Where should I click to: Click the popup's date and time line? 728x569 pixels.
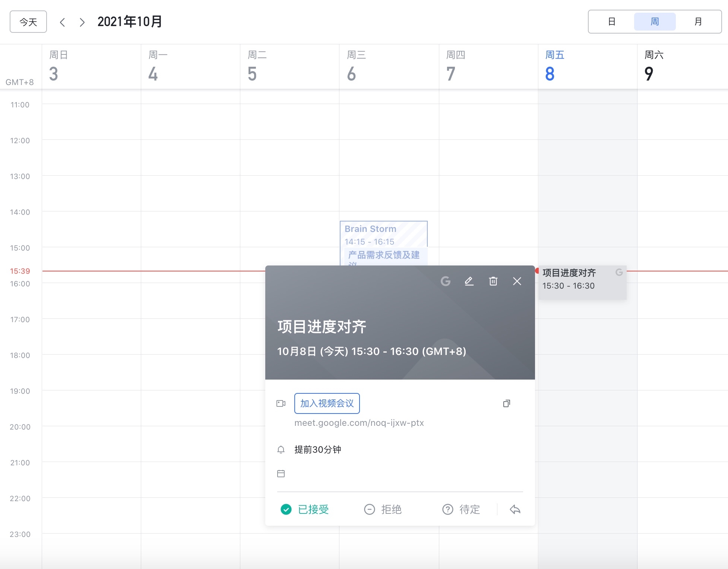click(x=371, y=352)
